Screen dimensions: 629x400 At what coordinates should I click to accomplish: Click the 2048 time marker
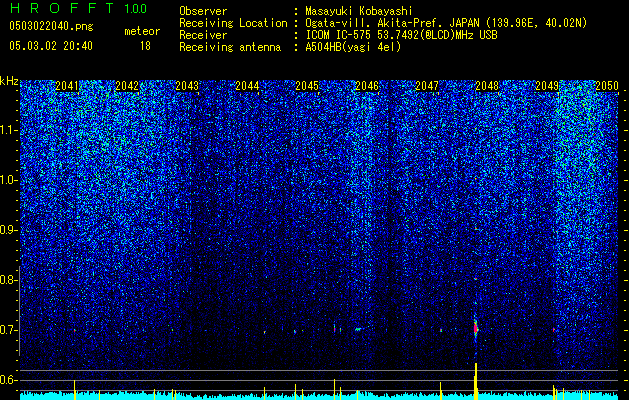click(x=487, y=86)
